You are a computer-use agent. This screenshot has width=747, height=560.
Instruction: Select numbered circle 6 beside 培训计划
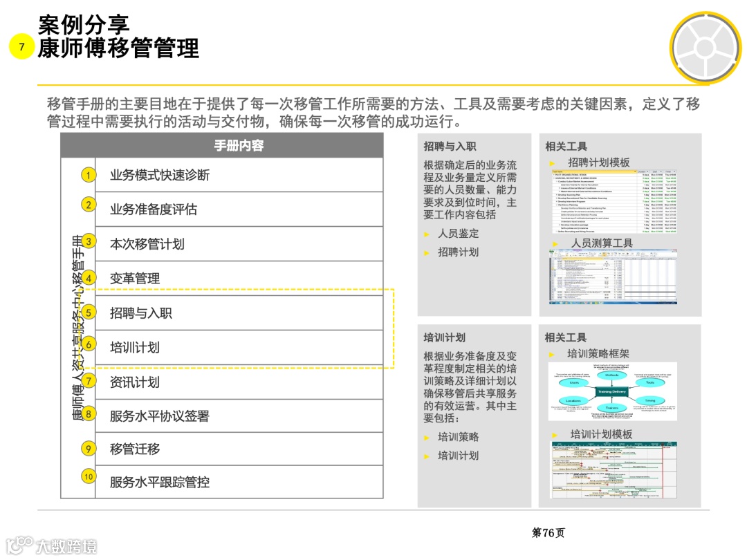88,344
